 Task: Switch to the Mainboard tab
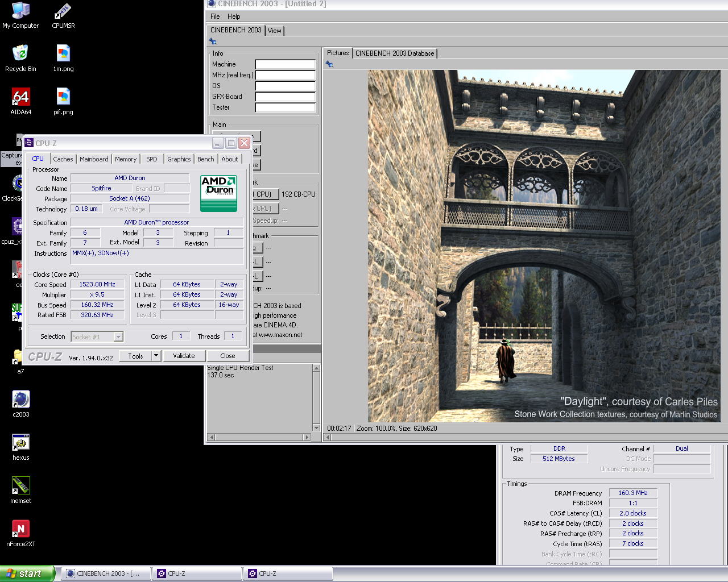coord(94,159)
